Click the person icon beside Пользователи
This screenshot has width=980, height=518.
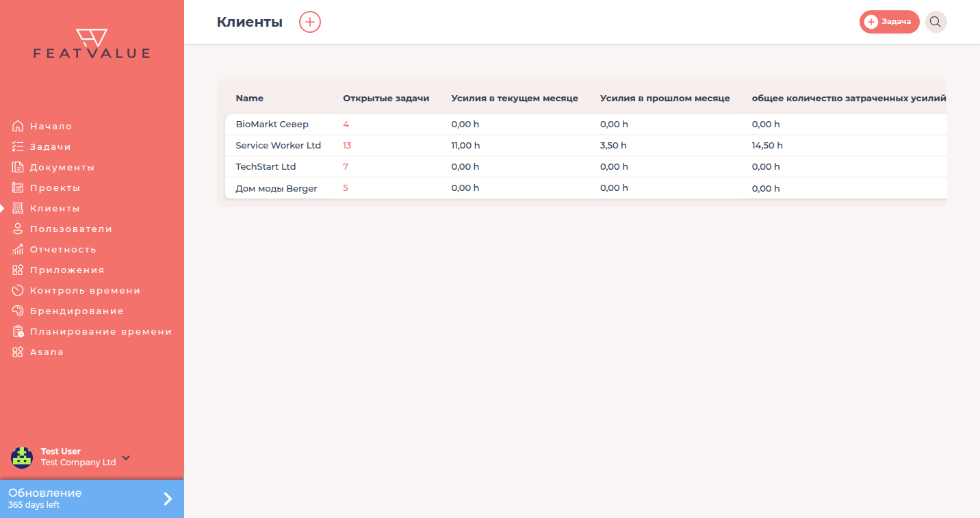[18, 229]
